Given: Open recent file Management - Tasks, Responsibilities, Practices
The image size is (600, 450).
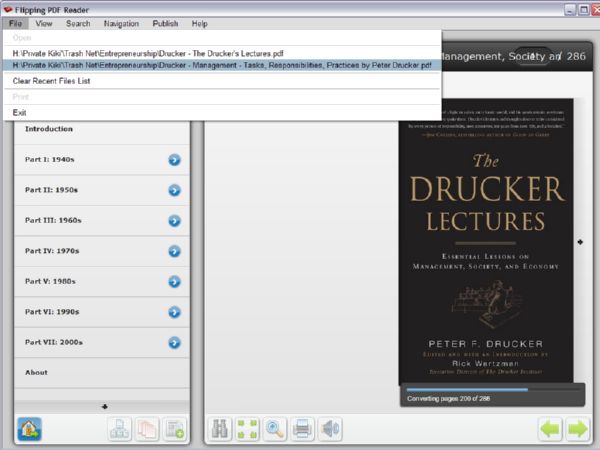Looking at the screenshot, I should coord(222,65).
